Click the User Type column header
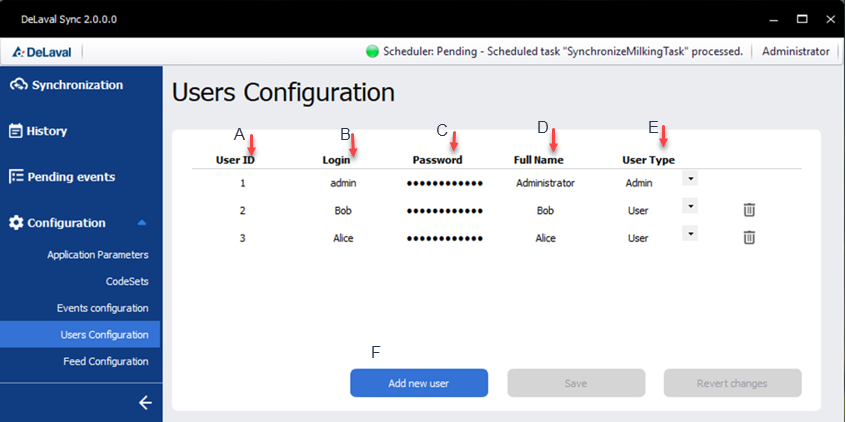This screenshot has width=846, height=422. coord(649,160)
